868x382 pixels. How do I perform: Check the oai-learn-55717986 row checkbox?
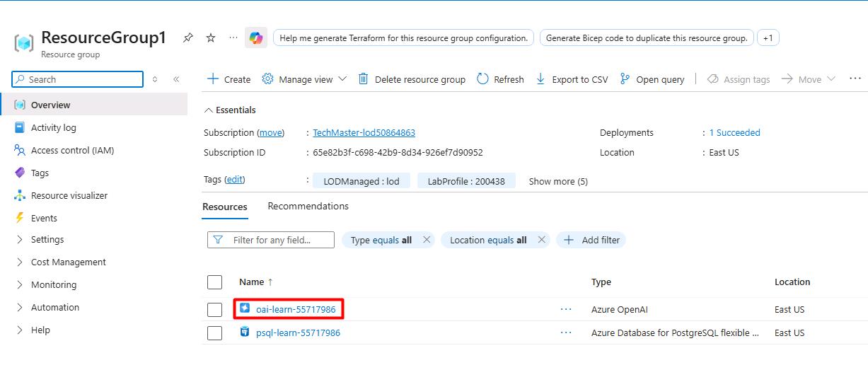214,310
